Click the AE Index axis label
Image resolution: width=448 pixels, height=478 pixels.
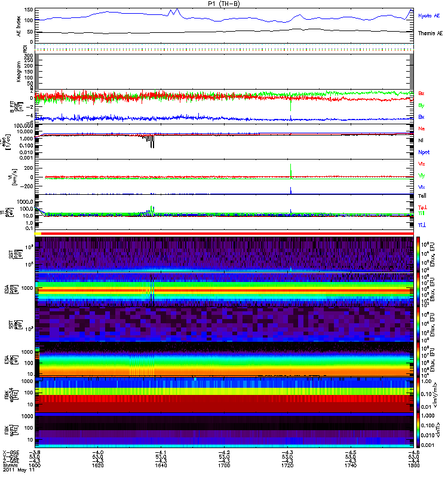coord(19,26)
